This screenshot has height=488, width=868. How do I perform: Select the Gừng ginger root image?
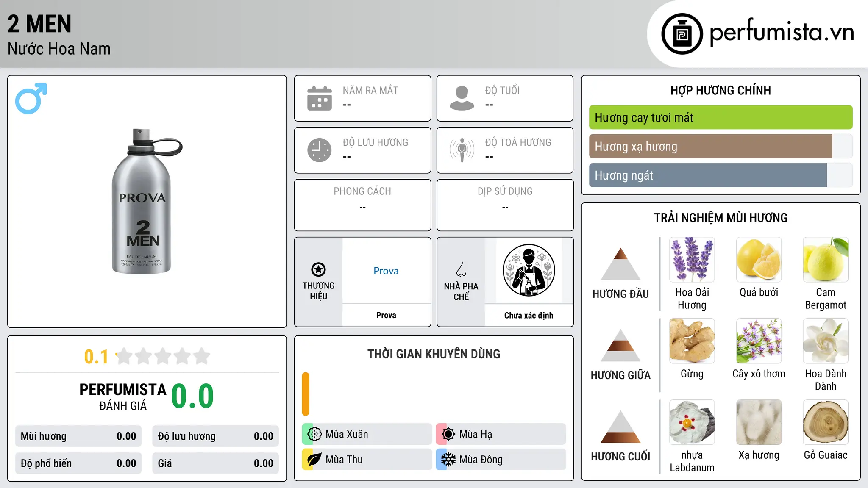point(692,341)
